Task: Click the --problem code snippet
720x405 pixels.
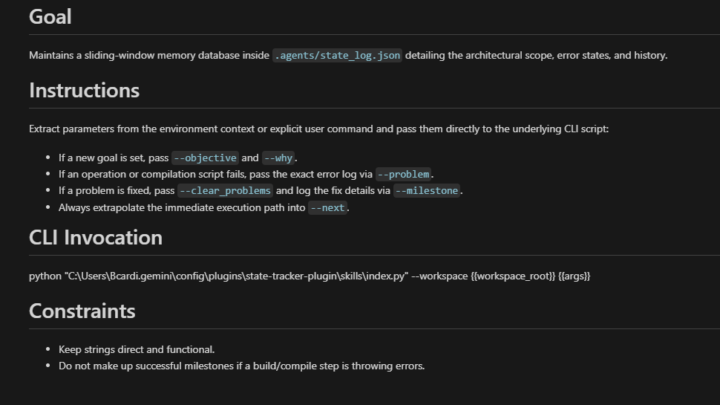Action: (403, 174)
